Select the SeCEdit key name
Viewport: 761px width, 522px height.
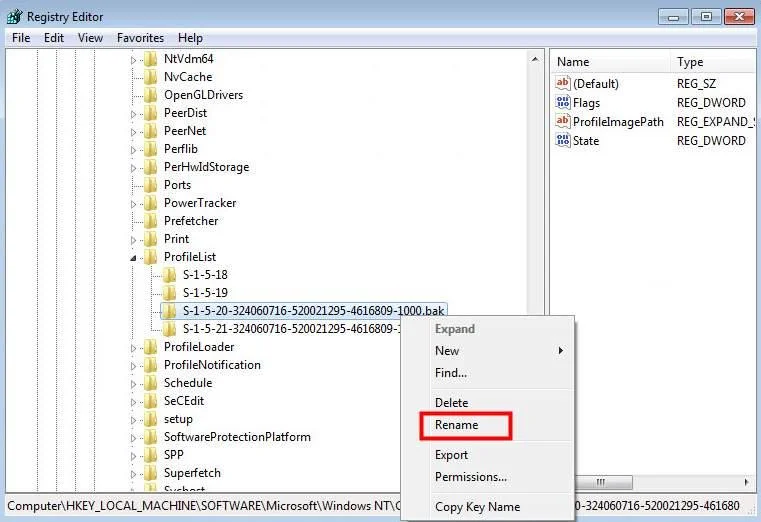(x=183, y=401)
